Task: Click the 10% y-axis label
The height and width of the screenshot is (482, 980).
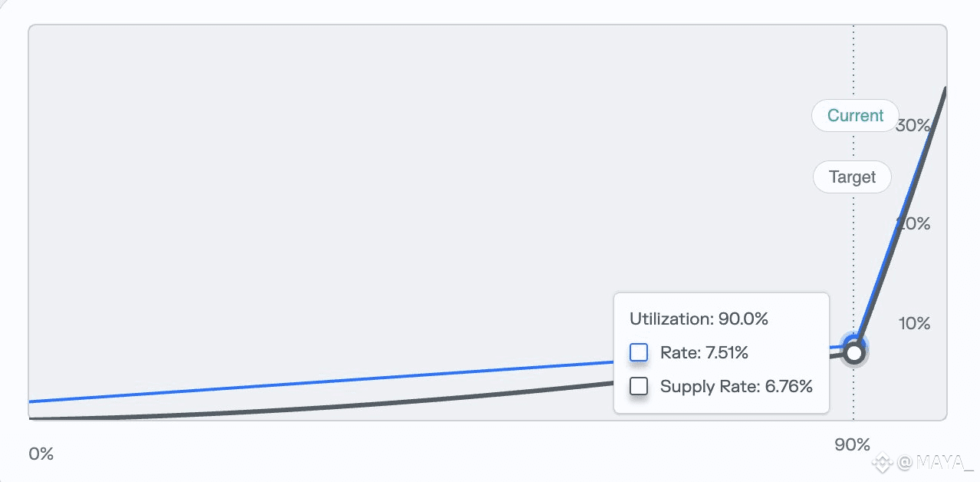Action: pyautogui.click(x=914, y=323)
